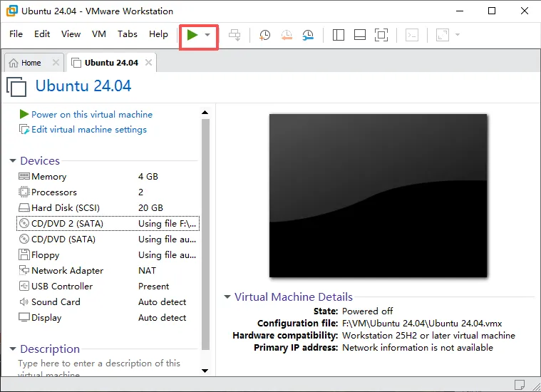
Task: Select the Memory device row
Action: (108, 176)
